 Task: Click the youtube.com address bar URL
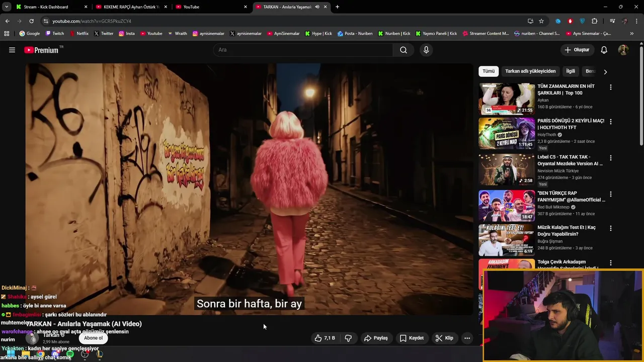pos(92,21)
